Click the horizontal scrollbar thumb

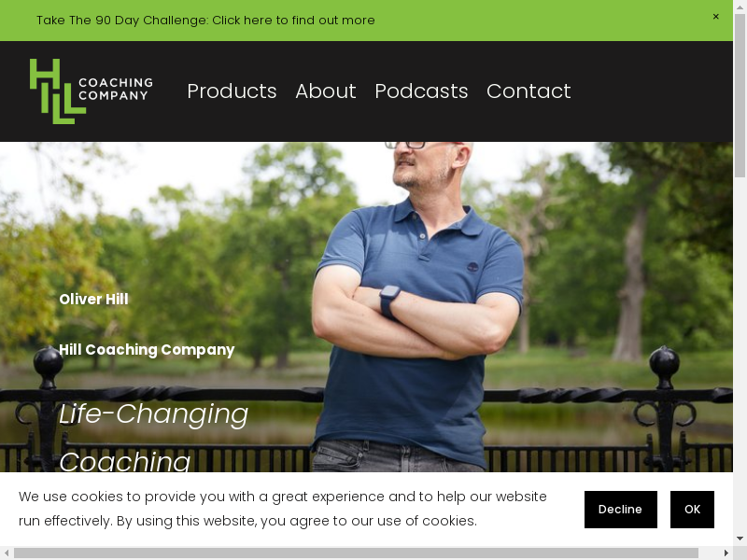[x=356, y=553]
